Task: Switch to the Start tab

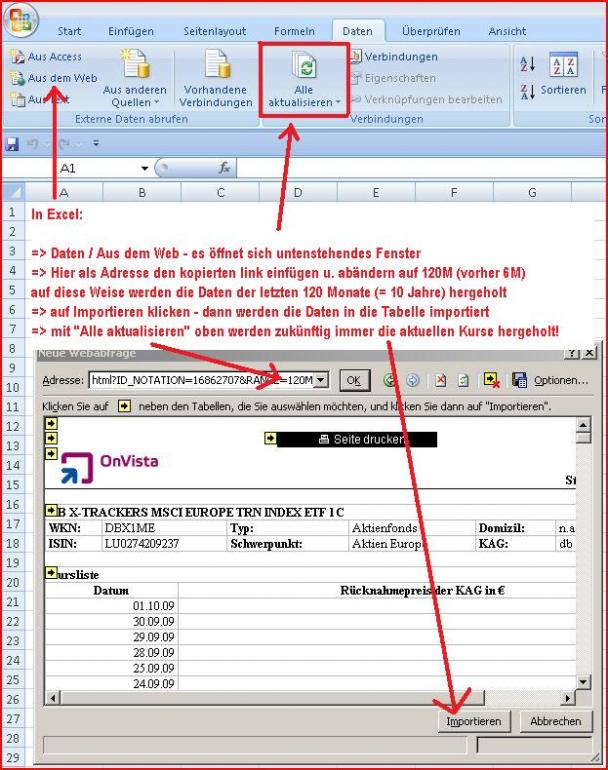Action: coord(69,31)
